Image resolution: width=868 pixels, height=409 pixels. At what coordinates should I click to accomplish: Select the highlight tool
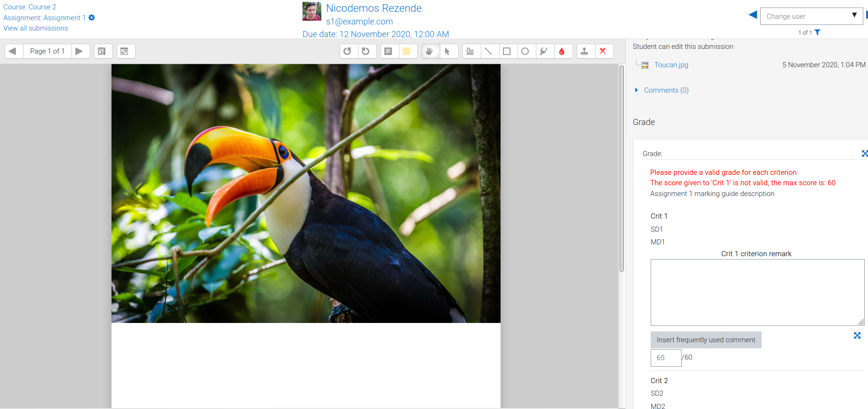pyautogui.click(x=545, y=51)
